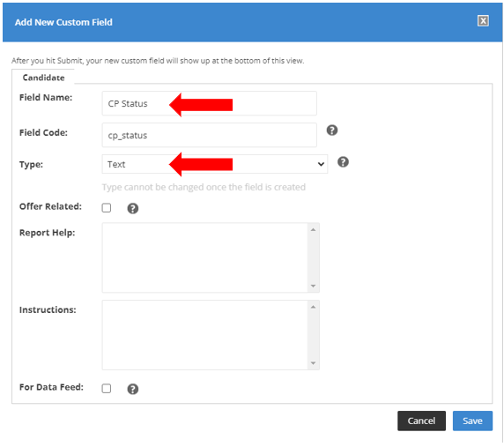The image size is (504, 447).
Task: Click Report Help scrollbar down arrow
Action: coord(313,286)
